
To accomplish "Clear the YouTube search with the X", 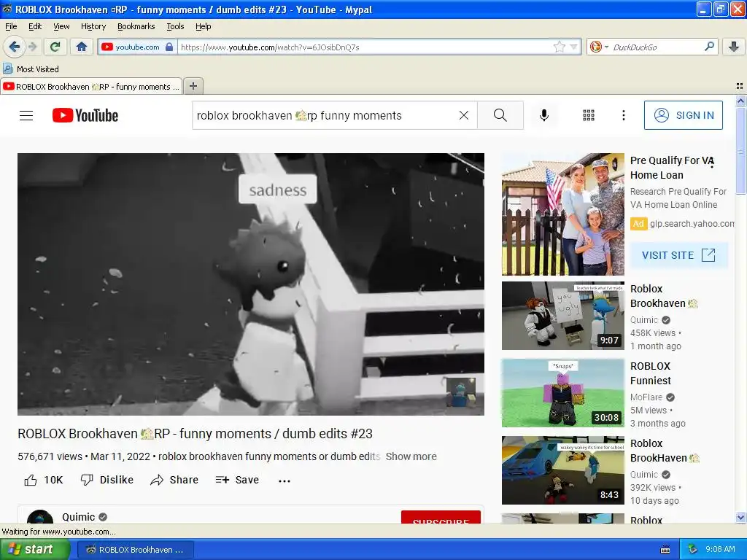I will [463, 115].
